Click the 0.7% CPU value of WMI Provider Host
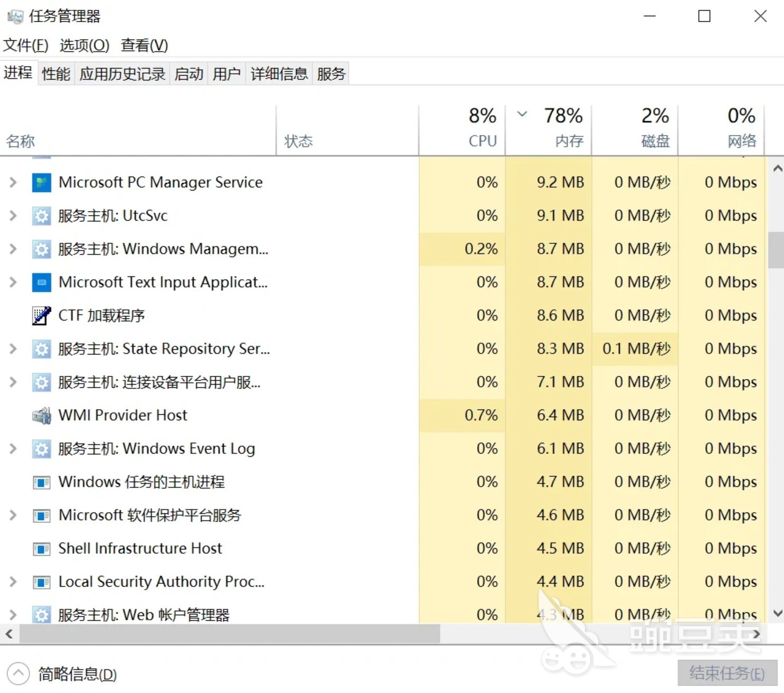Screen dimensions: 784x693 pyautogui.click(x=481, y=416)
